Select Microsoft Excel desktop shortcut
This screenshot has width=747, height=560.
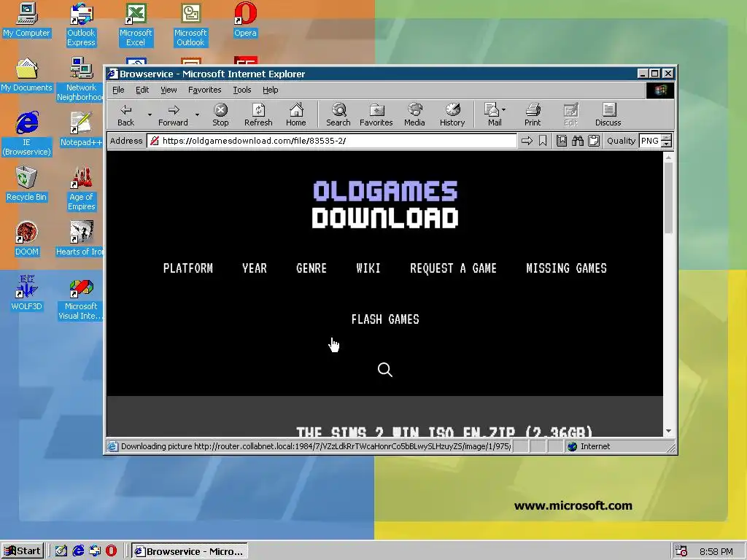tap(136, 25)
